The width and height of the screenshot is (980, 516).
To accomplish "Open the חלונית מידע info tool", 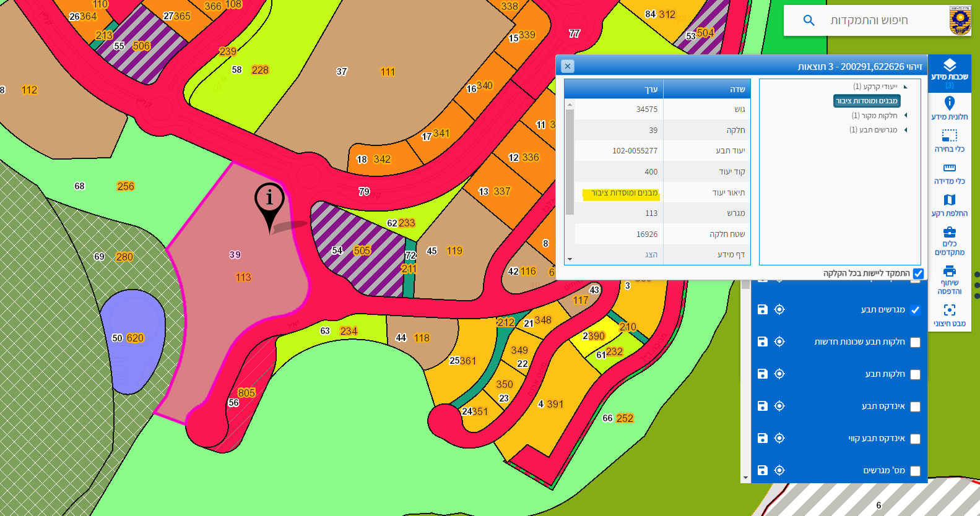I will (949, 108).
